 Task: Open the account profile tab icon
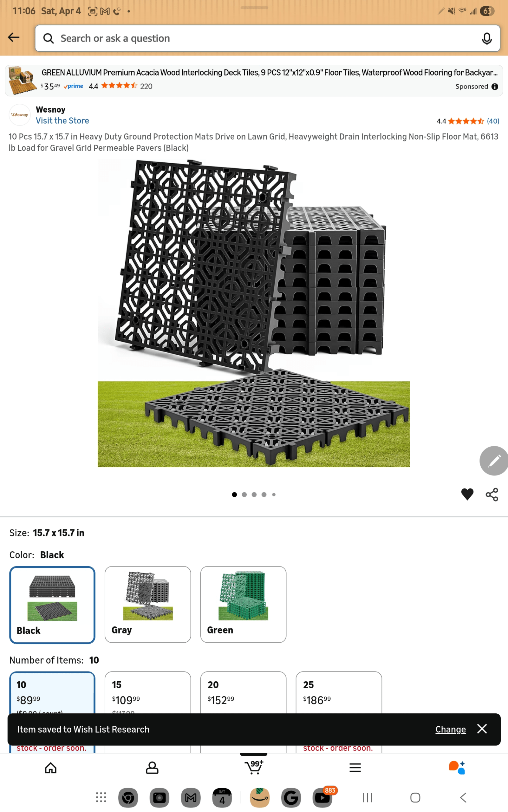click(152, 768)
